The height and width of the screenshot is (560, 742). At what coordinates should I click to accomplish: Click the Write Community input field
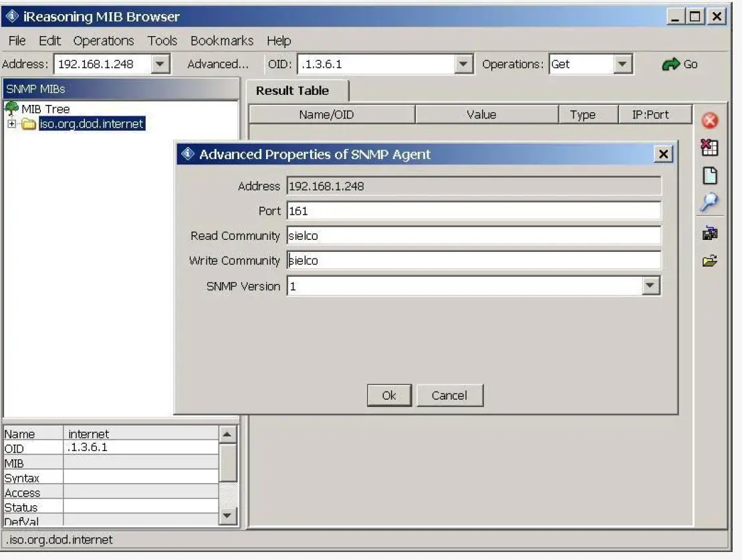[x=474, y=260]
